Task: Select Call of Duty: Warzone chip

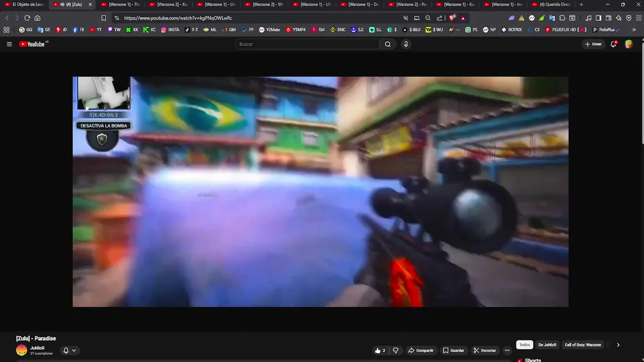Action: point(583,345)
